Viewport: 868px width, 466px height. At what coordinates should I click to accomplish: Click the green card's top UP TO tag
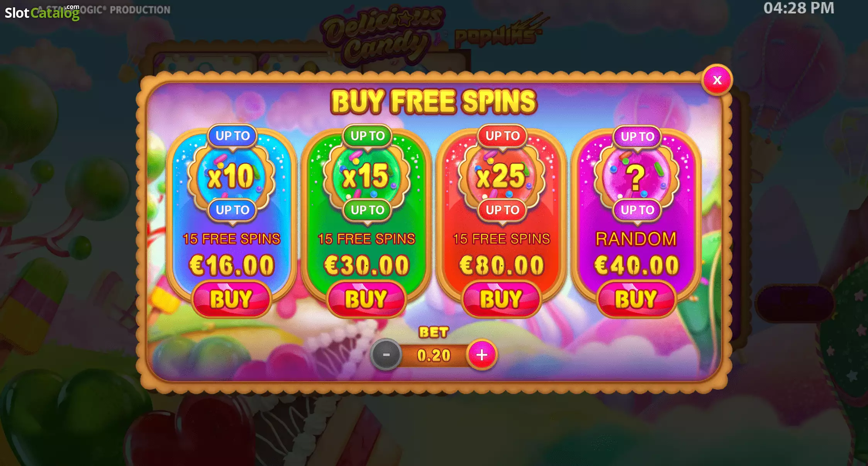368,136
